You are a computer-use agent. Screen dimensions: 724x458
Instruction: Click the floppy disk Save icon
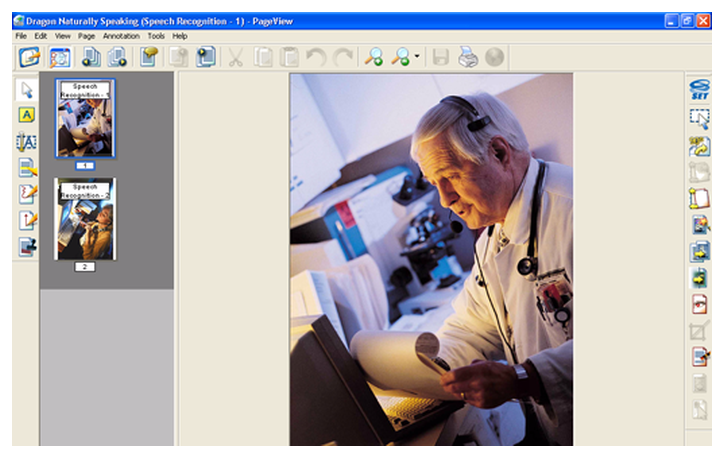(440, 58)
